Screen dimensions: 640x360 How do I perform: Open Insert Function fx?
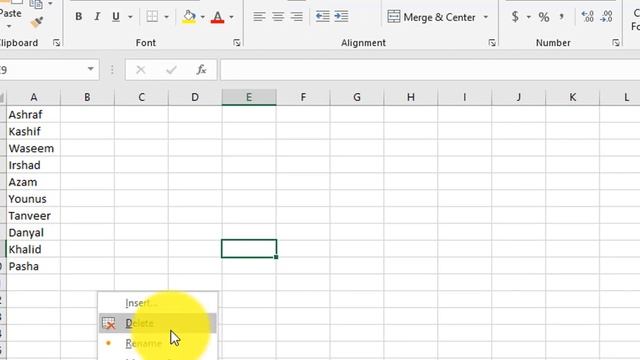pyautogui.click(x=201, y=70)
